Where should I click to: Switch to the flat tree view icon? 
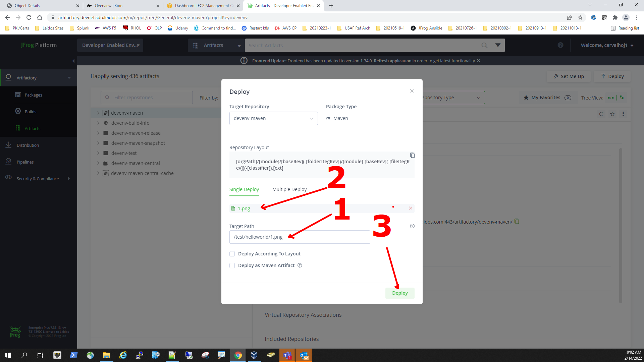point(611,98)
